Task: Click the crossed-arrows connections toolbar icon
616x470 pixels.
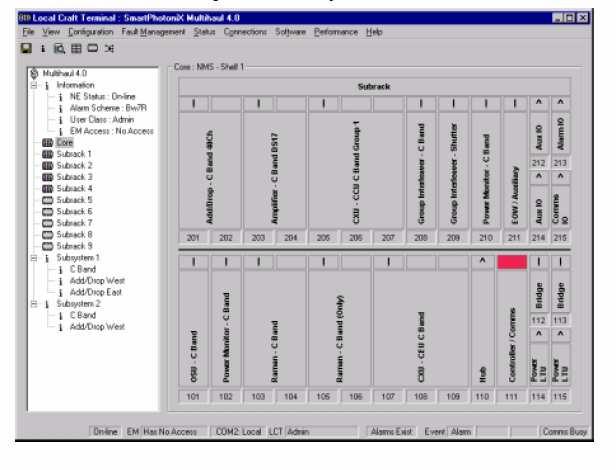Action: pos(109,49)
